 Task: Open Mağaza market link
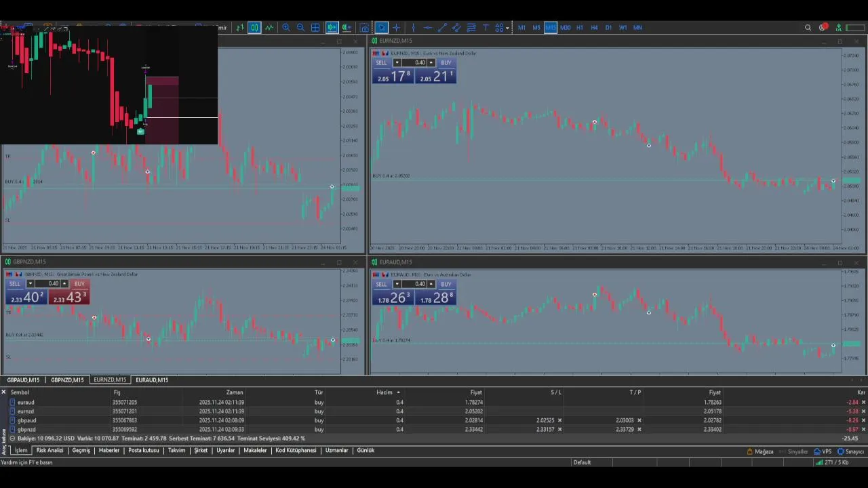pyautogui.click(x=760, y=452)
